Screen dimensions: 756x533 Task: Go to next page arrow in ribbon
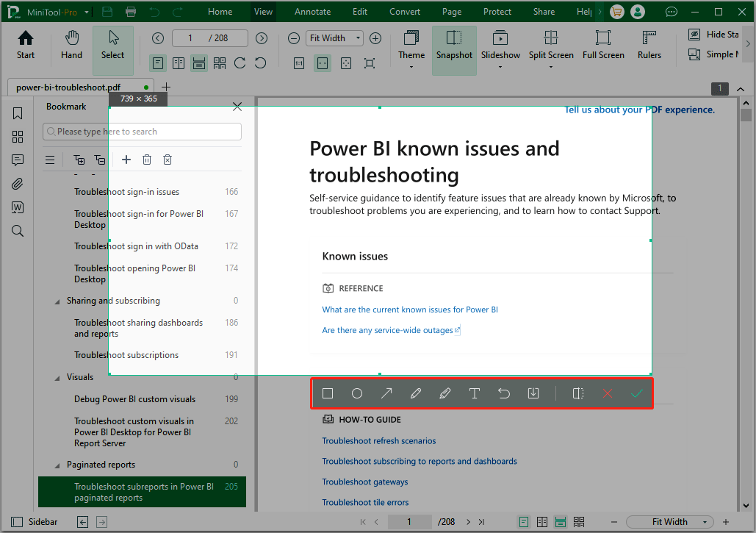point(262,38)
